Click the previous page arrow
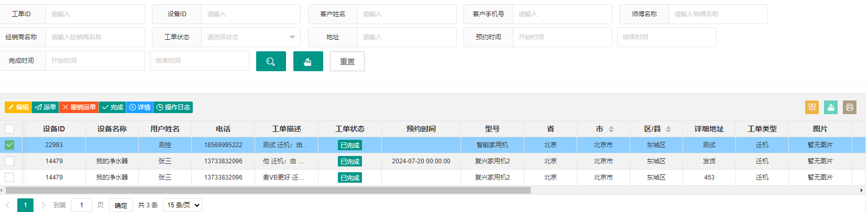The width and height of the screenshot is (868, 212). (8, 205)
